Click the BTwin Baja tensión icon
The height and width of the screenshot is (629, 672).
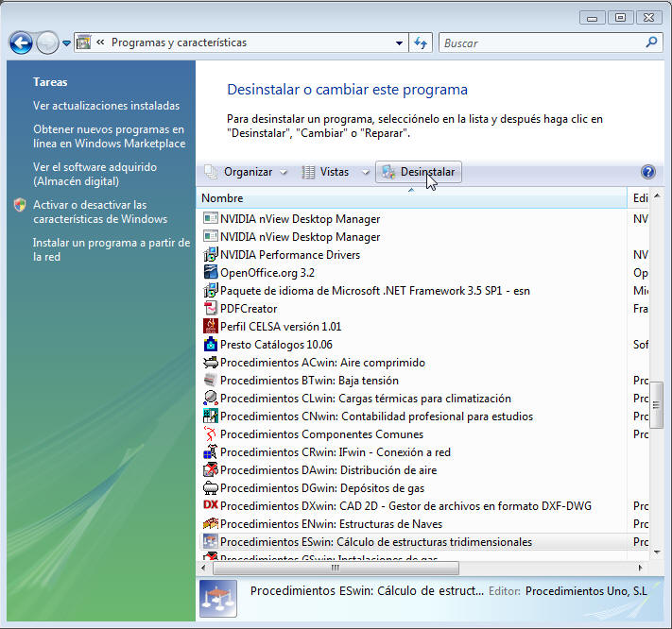[210, 381]
